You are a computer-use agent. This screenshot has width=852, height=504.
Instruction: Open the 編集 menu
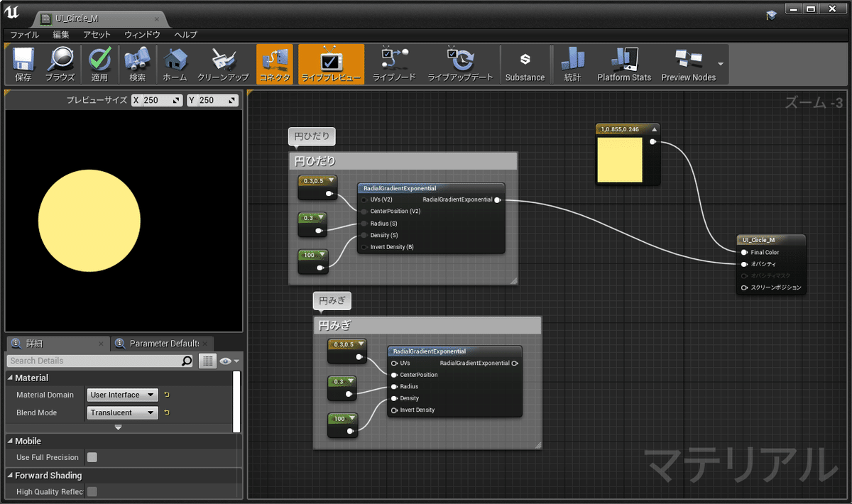[61, 35]
